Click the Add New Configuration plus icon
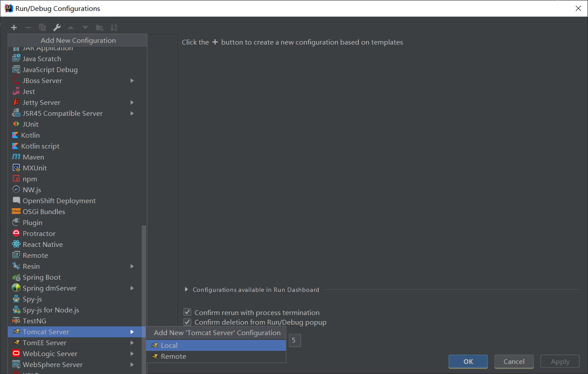Image resolution: width=588 pixels, height=374 pixels. pos(14,28)
